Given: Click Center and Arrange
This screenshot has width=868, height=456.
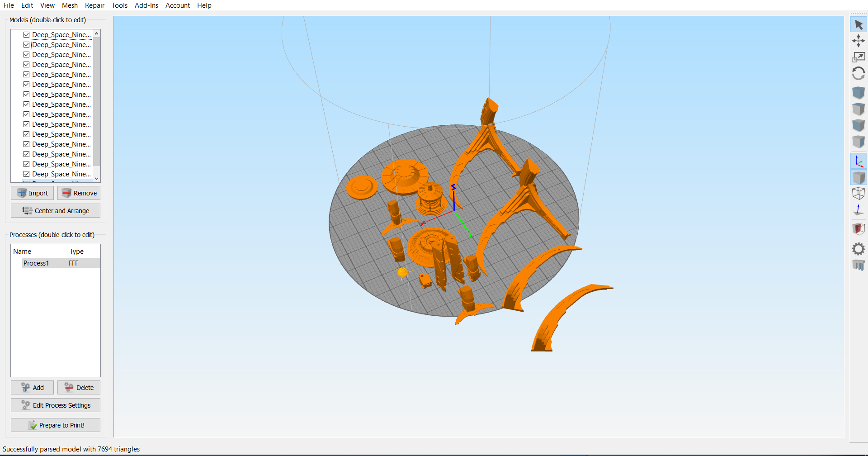Looking at the screenshot, I should [56, 211].
